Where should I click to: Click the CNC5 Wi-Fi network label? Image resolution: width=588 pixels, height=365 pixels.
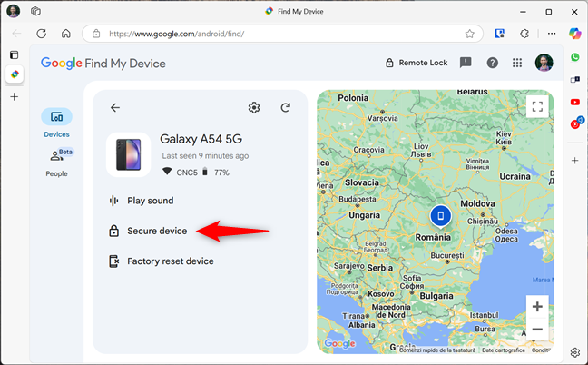coord(187,173)
